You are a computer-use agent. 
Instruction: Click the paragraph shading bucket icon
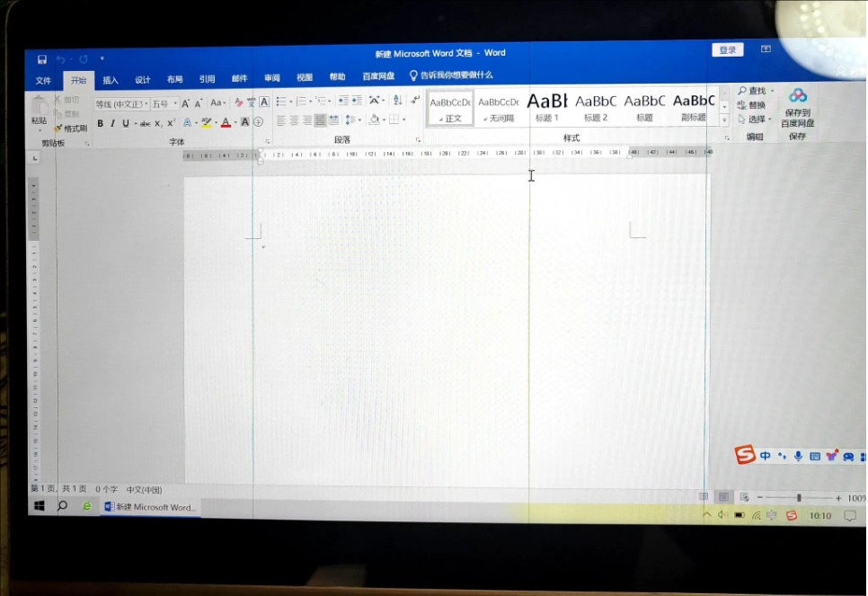375,119
